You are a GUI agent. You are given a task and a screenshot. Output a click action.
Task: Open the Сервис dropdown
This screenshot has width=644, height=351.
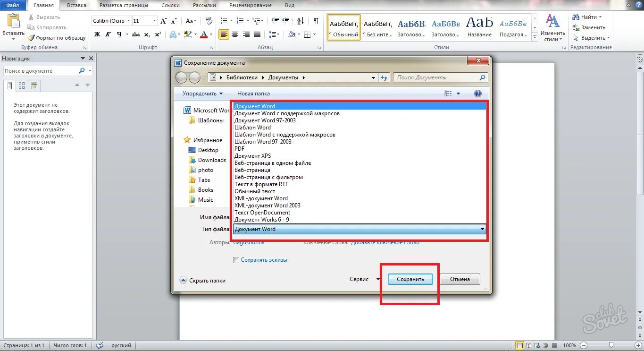pos(365,279)
